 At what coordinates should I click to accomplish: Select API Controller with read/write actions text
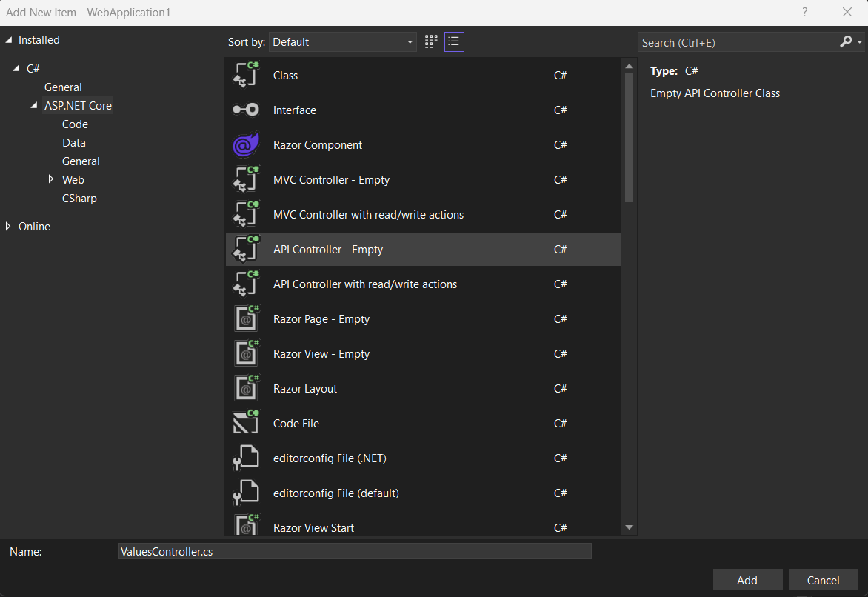click(x=365, y=284)
